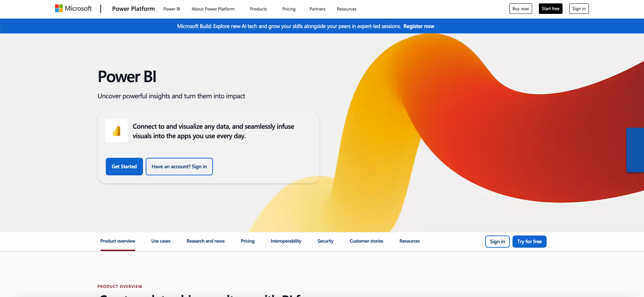The width and height of the screenshot is (644, 297).
Task: Expand the About Power Platform menu
Action: [213, 9]
